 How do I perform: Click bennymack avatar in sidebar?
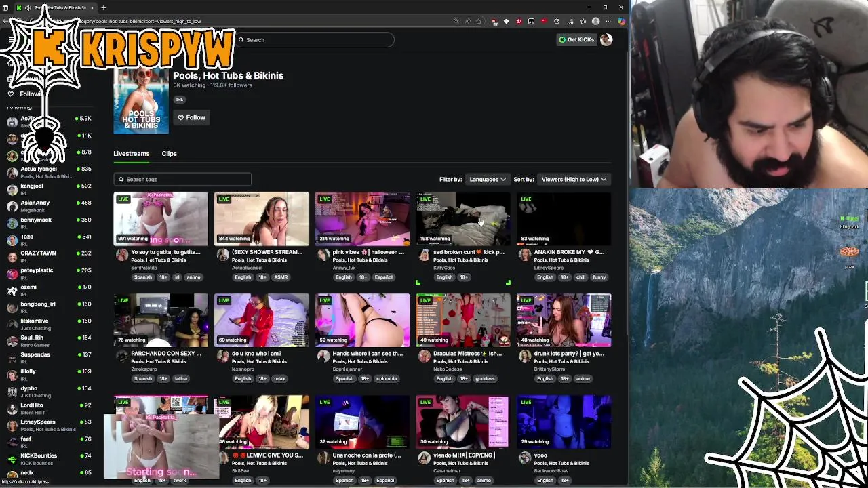12,223
